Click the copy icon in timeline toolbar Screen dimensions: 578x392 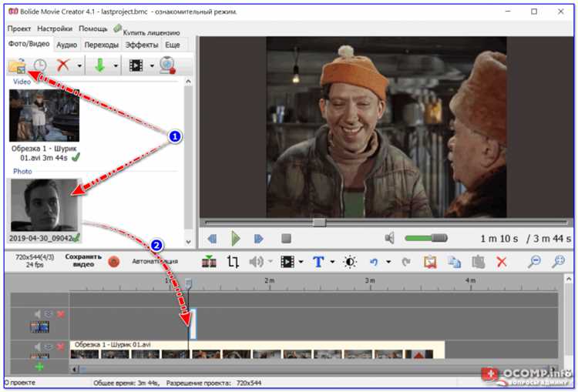coord(454,262)
